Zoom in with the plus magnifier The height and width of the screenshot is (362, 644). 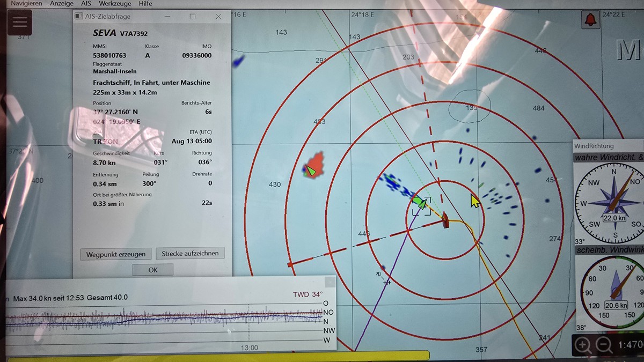click(583, 345)
